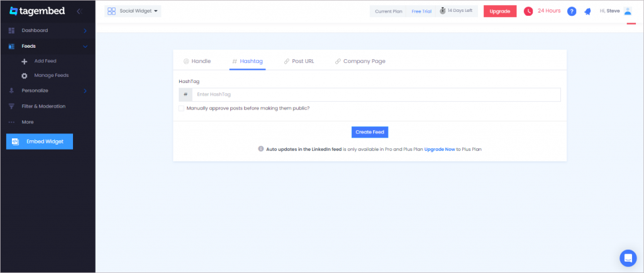Click the hash symbol input prefix

click(186, 94)
